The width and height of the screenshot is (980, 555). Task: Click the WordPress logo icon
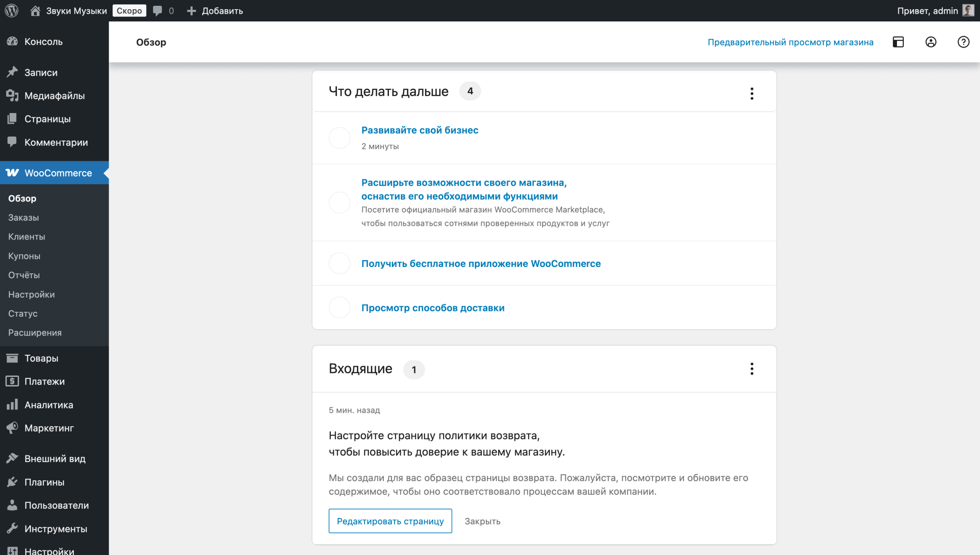pyautogui.click(x=11, y=10)
